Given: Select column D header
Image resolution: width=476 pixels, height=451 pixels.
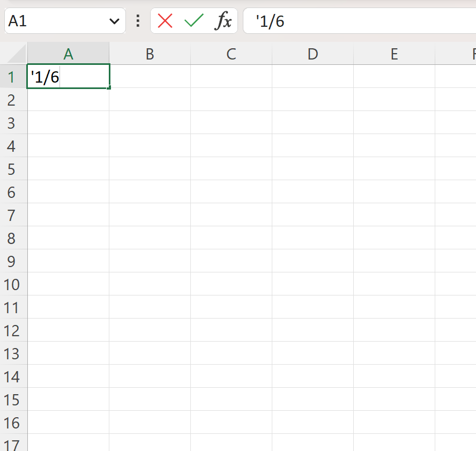Looking at the screenshot, I should pos(312,54).
